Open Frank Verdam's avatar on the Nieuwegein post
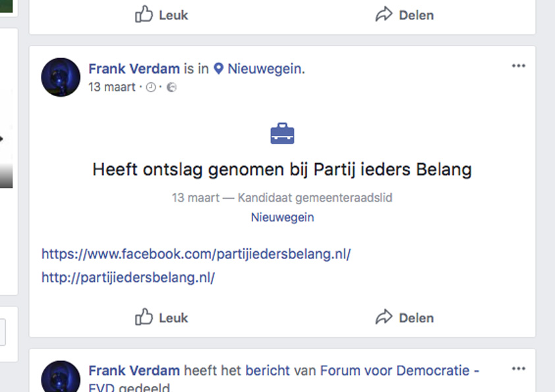 tap(61, 77)
